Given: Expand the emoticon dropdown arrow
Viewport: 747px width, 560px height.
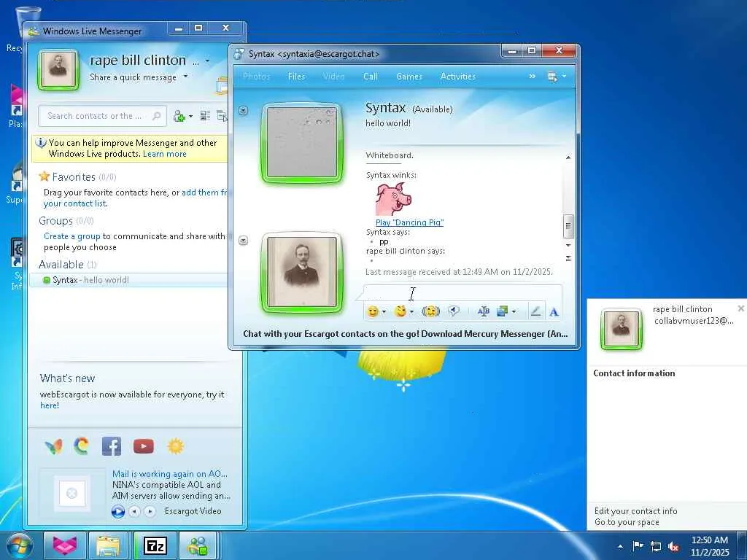Looking at the screenshot, I should tap(384, 312).
